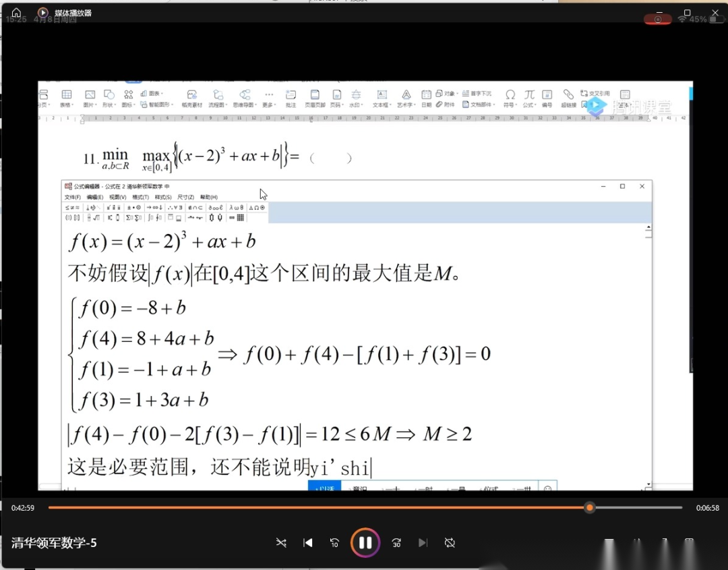Click the seek bar position handle
This screenshot has height=570, width=728.
click(x=590, y=507)
